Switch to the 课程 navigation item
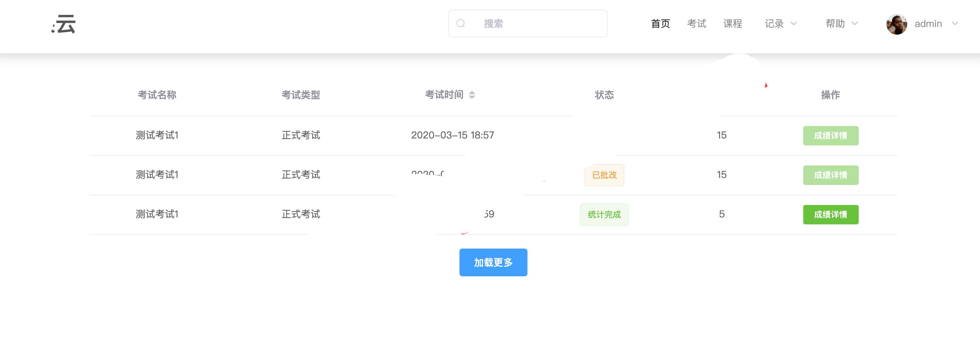Screen dimensions: 980x358 coord(732,24)
